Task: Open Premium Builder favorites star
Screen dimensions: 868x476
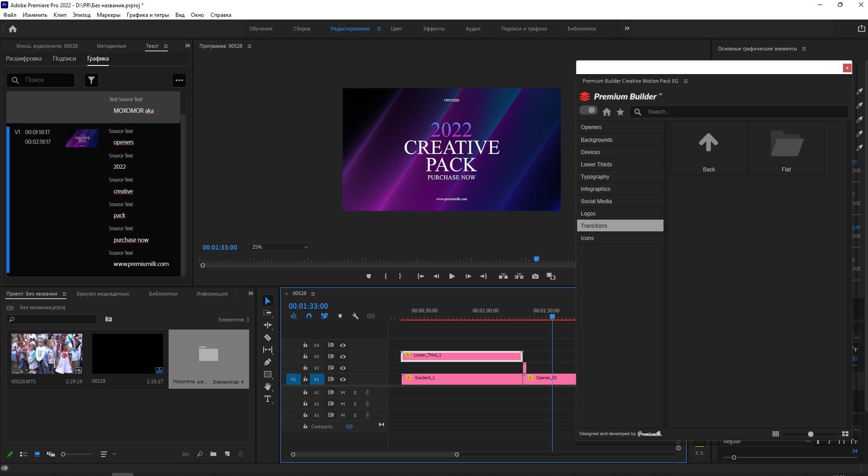Action: pos(620,112)
